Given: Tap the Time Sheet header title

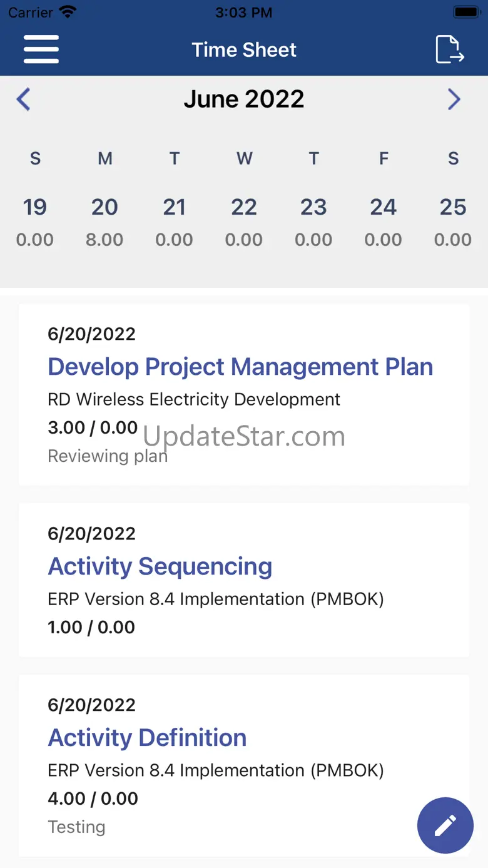Looking at the screenshot, I should pos(244,49).
